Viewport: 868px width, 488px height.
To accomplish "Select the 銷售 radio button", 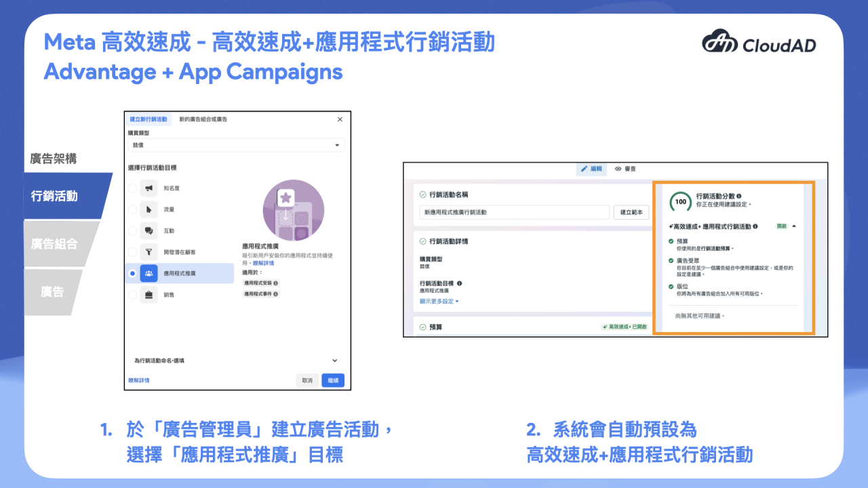I will click(132, 295).
